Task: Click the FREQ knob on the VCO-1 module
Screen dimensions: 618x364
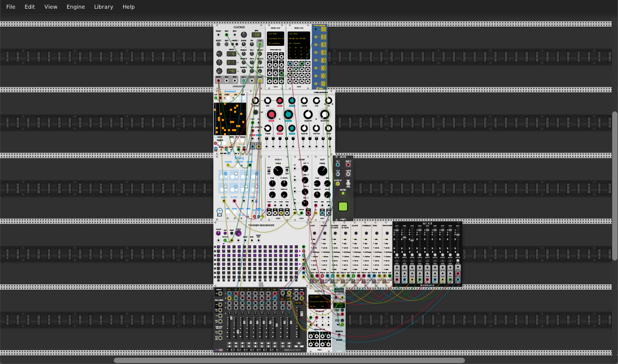Action: tap(278, 171)
